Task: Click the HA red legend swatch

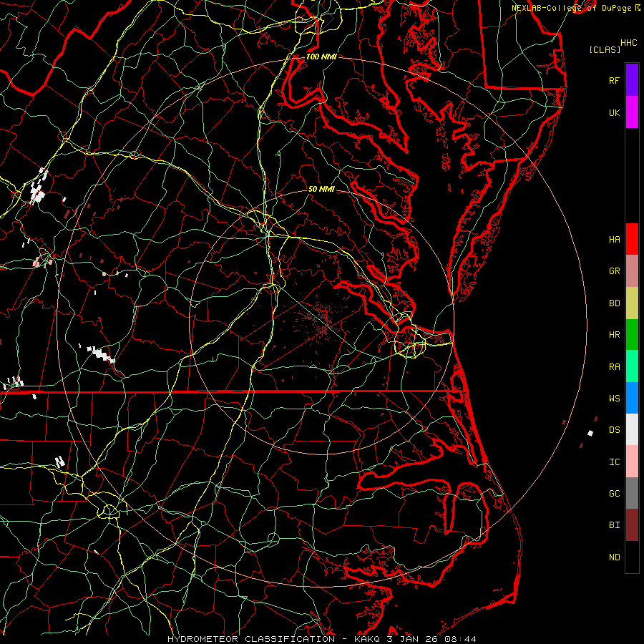Action: 632,239
